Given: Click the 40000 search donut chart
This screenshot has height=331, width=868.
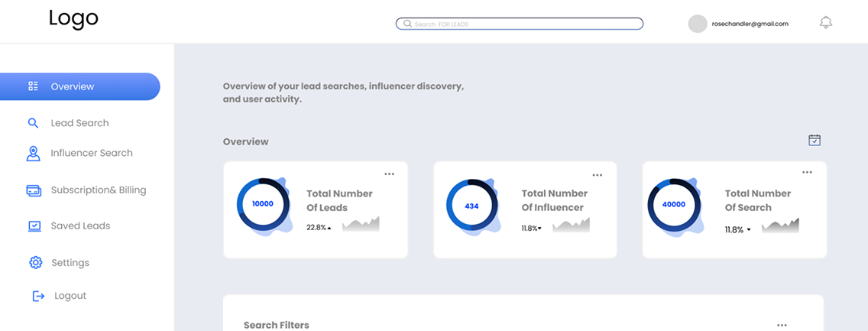Looking at the screenshot, I should tap(673, 205).
